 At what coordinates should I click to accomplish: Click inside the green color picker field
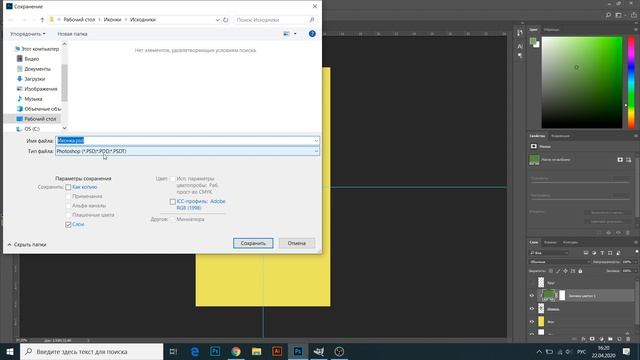click(x=582, y=82)
